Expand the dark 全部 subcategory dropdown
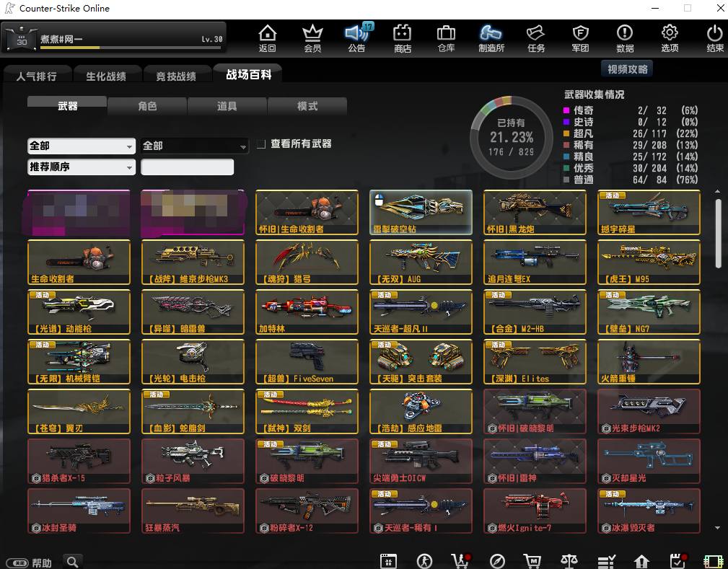The height and width of the screenshot is (569, 728). pyautogui.click(x=195, y=146)
